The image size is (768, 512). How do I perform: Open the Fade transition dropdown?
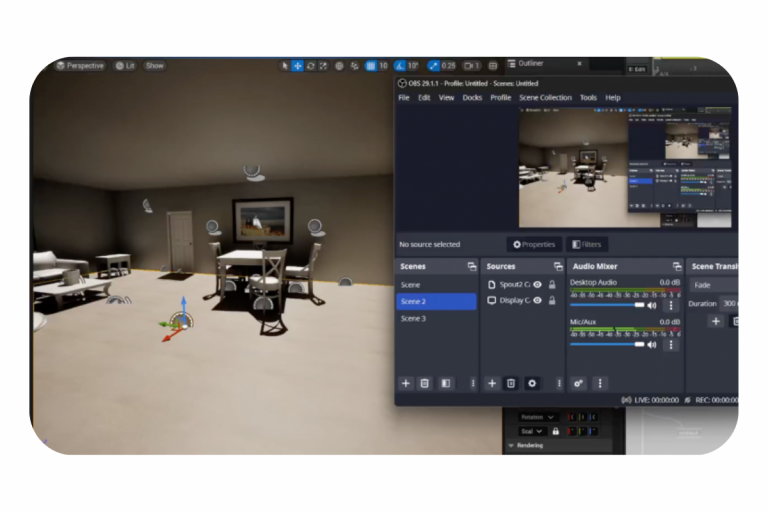coord(713,285)
